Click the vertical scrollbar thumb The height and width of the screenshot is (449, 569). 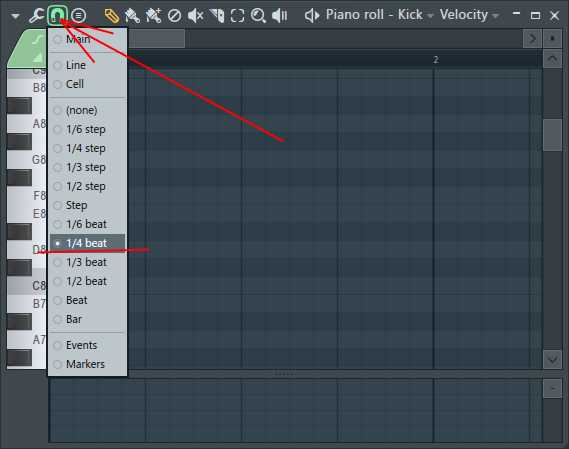[x=552, y=135]
